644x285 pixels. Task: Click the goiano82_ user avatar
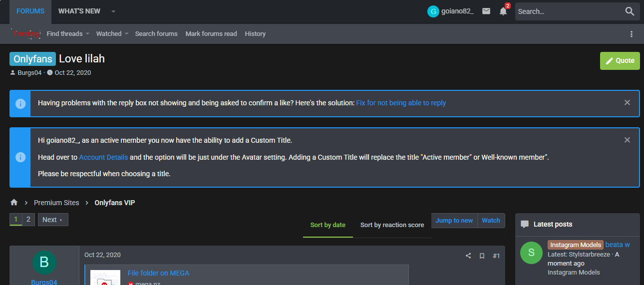[x=433, y=11]
